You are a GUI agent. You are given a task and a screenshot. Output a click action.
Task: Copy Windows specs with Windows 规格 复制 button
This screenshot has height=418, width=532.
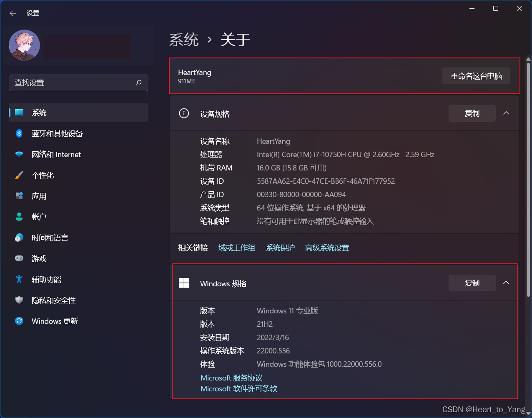(x=472, y=283)
